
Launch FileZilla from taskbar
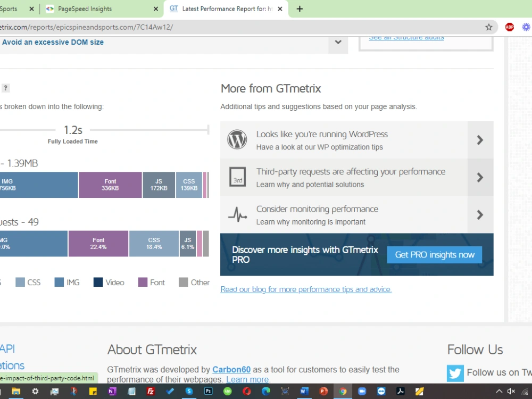pos(151,391)
